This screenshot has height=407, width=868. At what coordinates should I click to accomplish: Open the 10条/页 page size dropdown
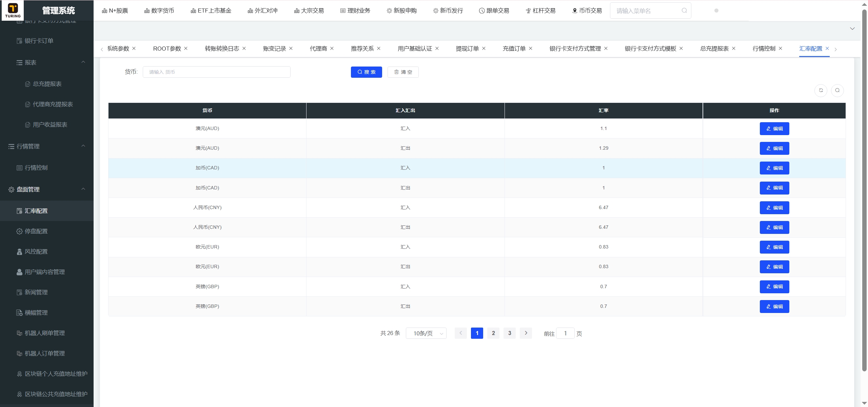tap(426, 333)
